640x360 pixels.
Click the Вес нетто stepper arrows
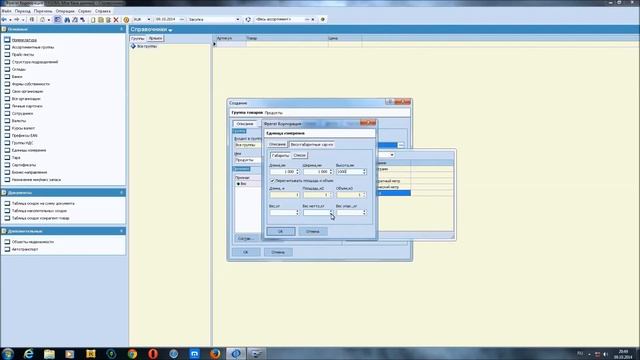point(331,213)
